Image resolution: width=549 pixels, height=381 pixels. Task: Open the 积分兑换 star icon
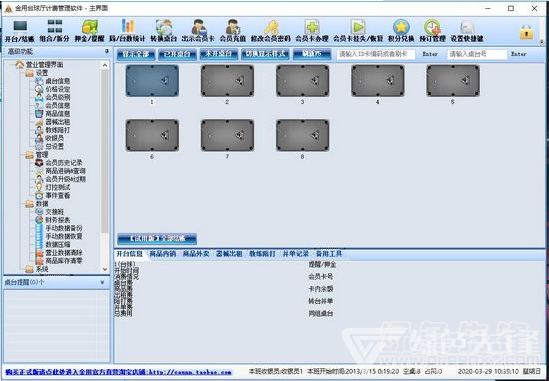(401, 27)
